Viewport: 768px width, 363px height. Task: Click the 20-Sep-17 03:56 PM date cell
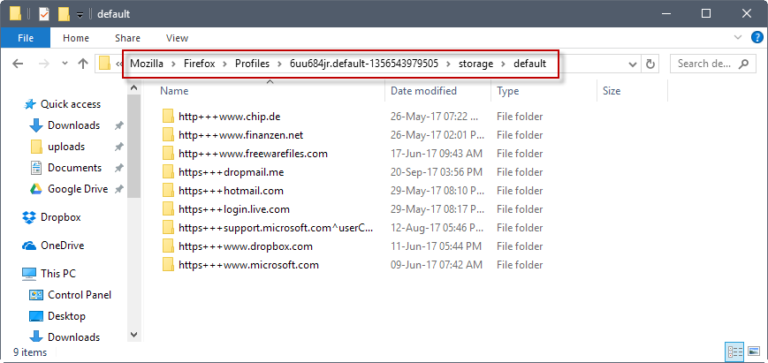436,172
